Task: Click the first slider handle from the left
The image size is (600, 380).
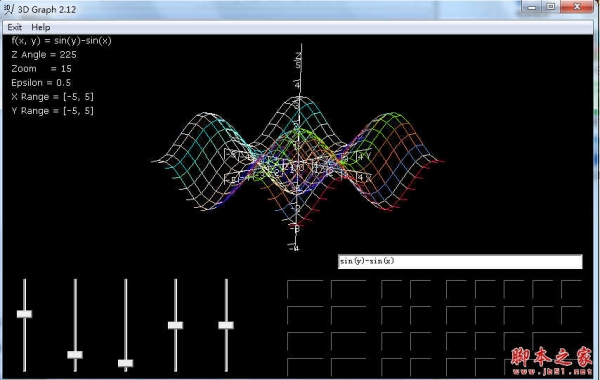Action: (24, 314)
